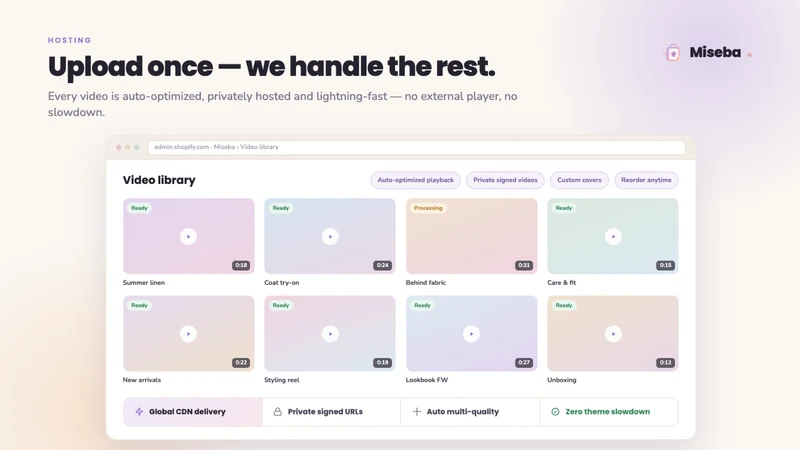
Task: Click the New arrivals title text
Action: (142, 380)
